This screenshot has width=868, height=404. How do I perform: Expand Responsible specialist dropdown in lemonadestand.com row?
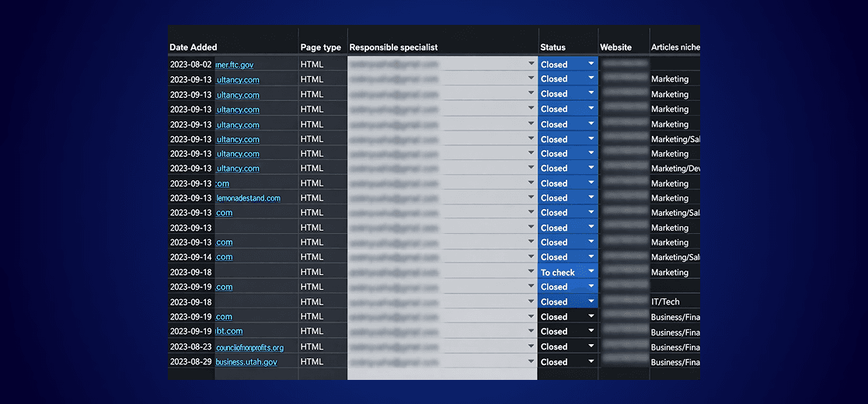tap(531, 197)
